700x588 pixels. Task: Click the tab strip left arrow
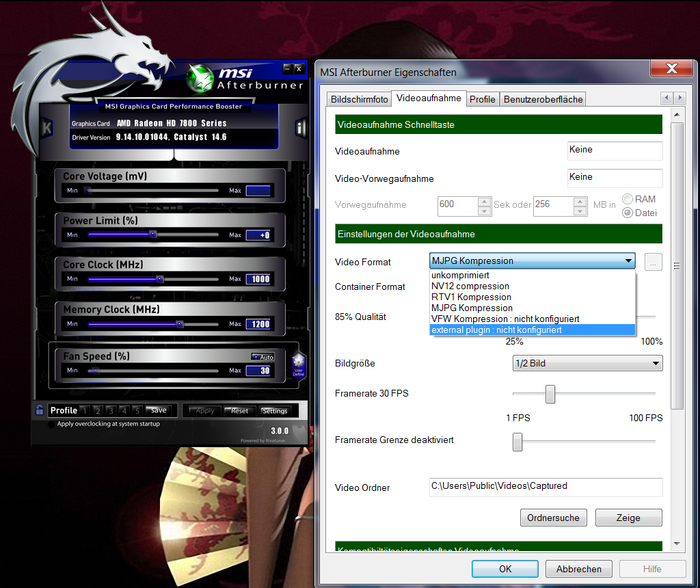click(667, 97)
